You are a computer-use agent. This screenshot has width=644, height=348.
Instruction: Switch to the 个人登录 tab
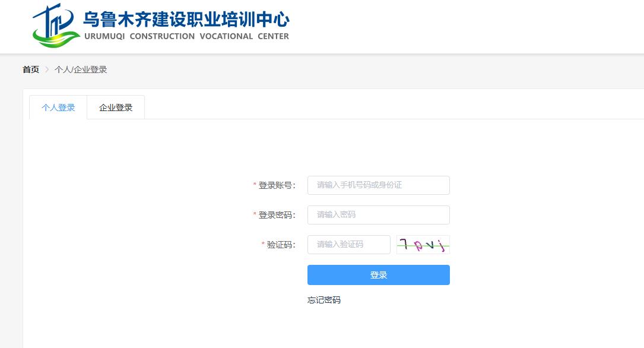58,107
